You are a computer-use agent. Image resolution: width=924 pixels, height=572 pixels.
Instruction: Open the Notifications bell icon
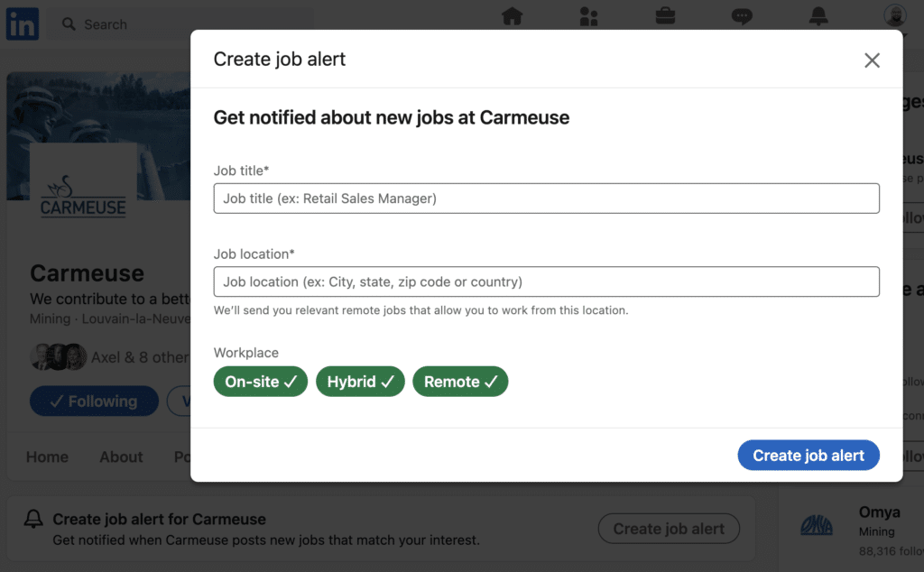coord(818,16)
